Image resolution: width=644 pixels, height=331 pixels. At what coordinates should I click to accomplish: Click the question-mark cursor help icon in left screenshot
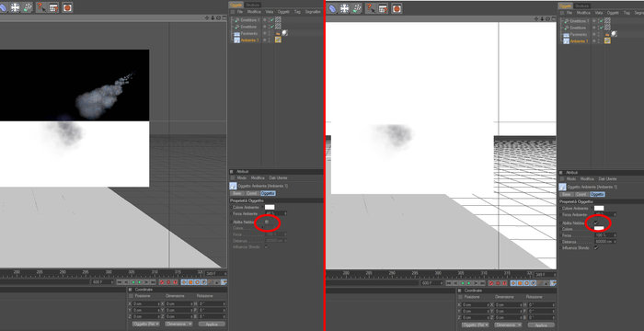pos(41,7)
